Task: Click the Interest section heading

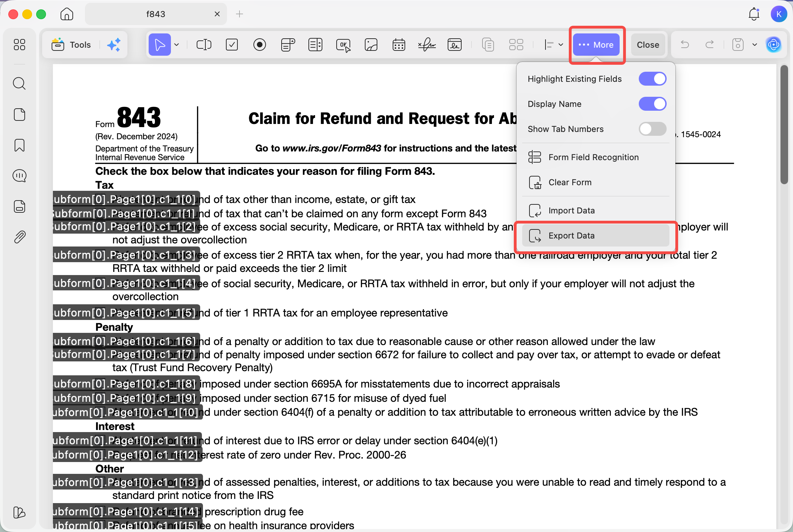Action: [x=115, y=426]
